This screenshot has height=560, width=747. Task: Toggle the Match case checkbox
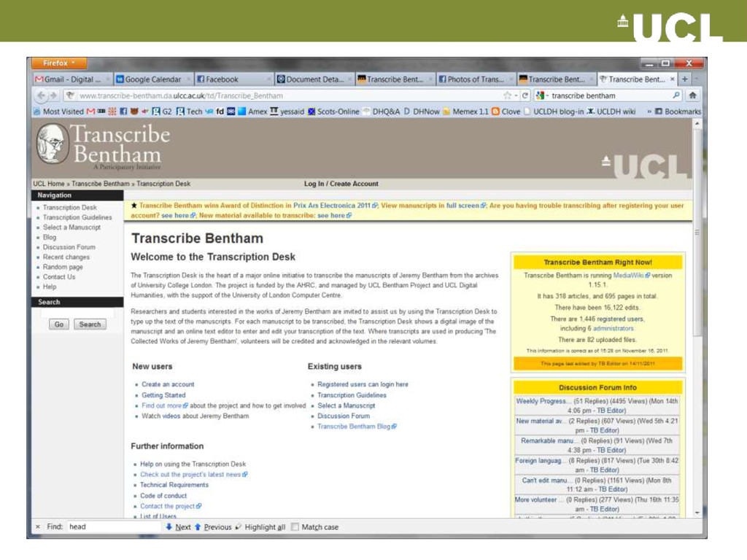(295, 526)
